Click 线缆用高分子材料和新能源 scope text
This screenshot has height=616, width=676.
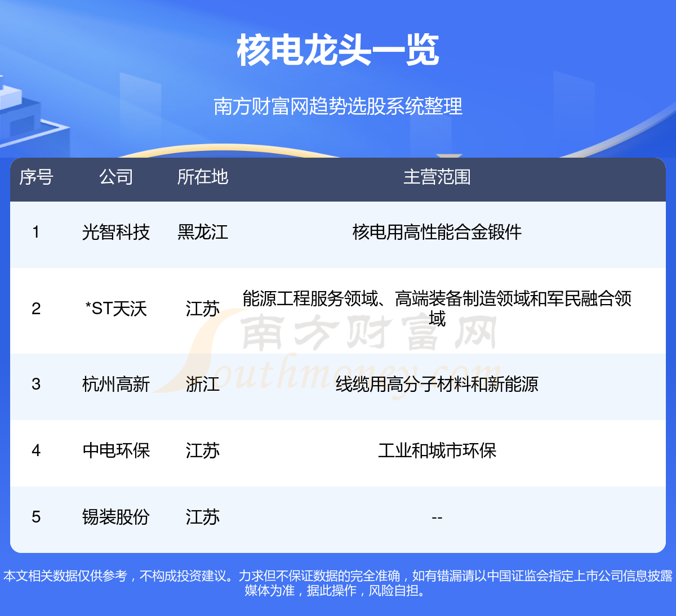(437, 384)
